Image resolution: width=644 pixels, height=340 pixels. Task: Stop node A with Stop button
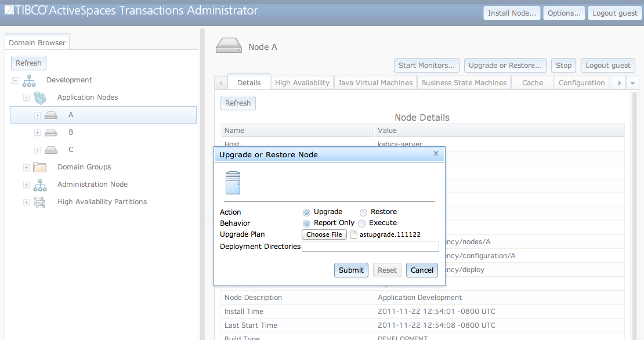tap(563, 66)
